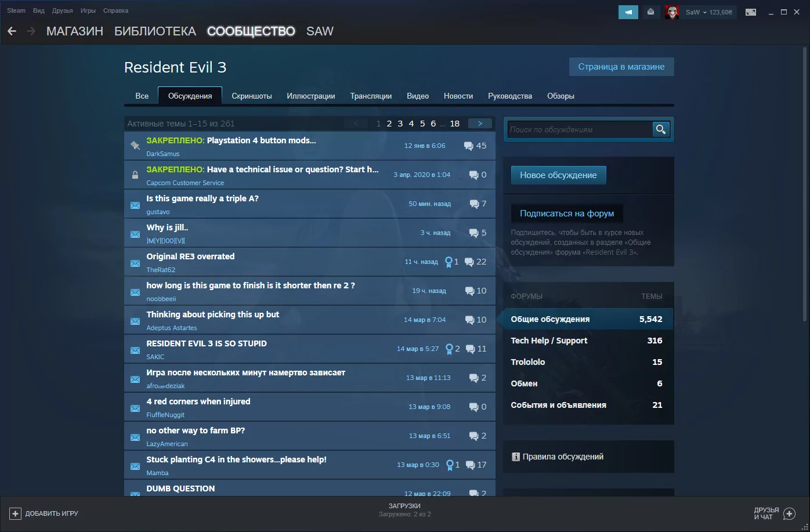Open Friends and Chat plus icon
The width and height of the screenshot is (810, 532).
(789, 513)
